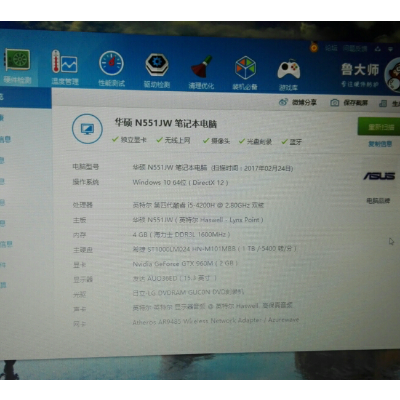Select the Atheros AR9485 Wireless Network Adapter value
Image resolution: width=400 pixels, height=400 pixels.
(216, 321)
